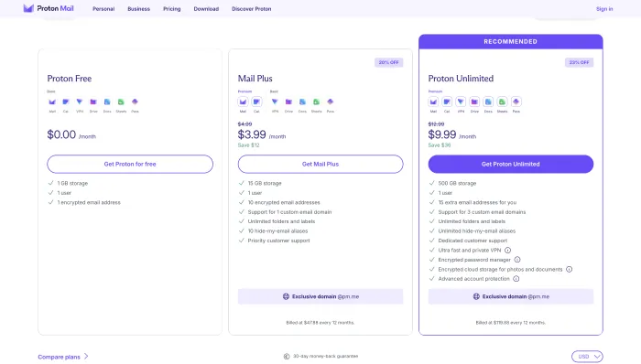Click info icon beside Encrypted cloud storage
The width and height of the screenshot is (641, 364).
tap(569, 269)
